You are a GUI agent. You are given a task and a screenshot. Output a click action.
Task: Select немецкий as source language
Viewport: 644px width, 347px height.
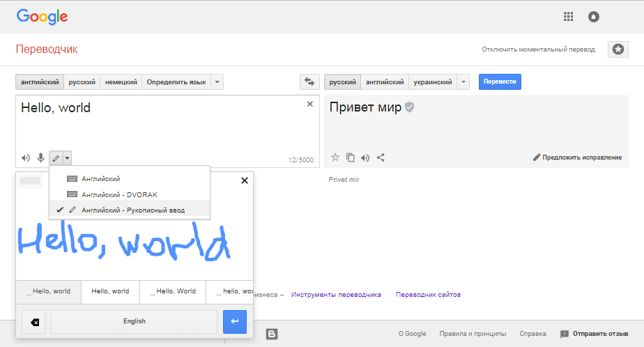[121, 82]
